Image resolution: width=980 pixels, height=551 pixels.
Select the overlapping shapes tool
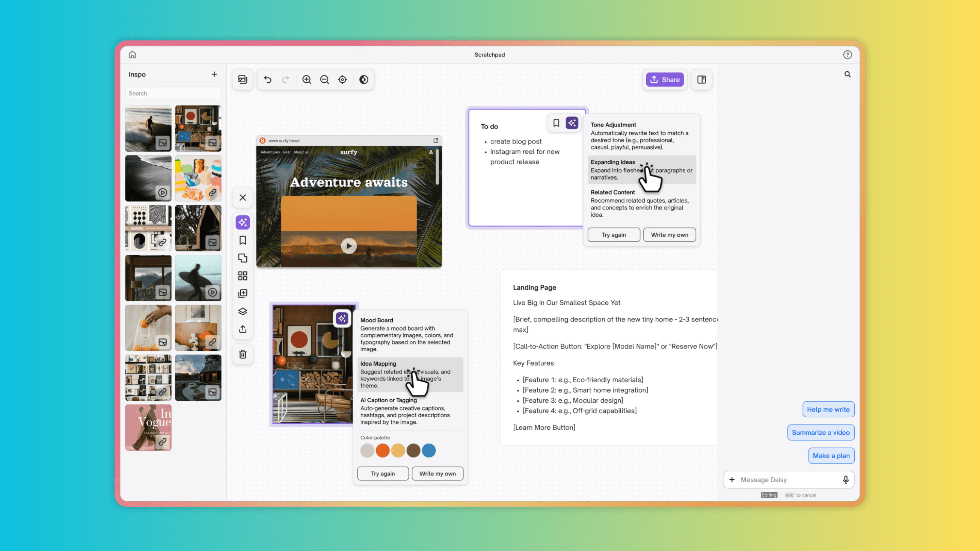coord(243,258)
